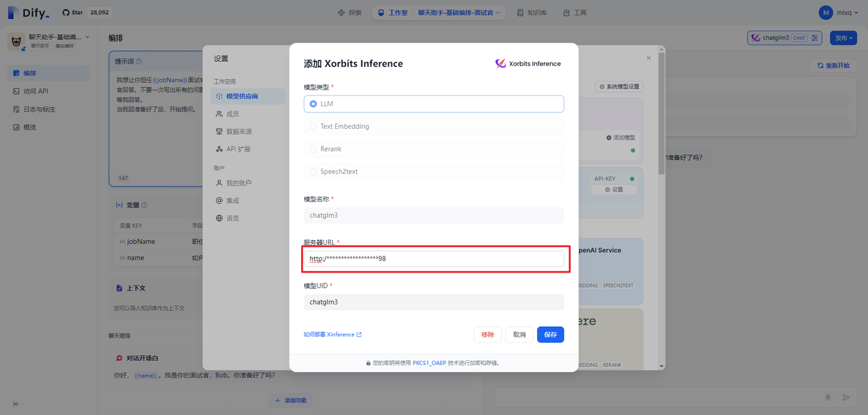Open Overview (概览) in left sidebar
868x415 pixels.
pyautogui.click(x=49, y=127)
